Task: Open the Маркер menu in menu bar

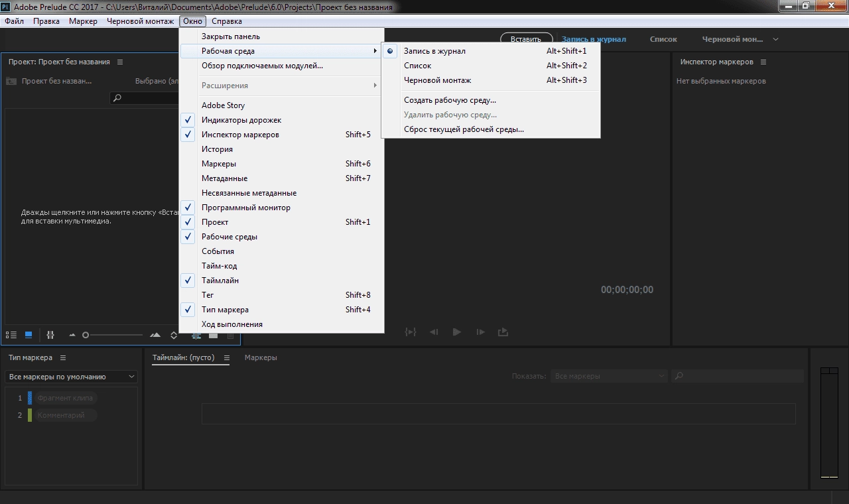Action: click(83, 21)
